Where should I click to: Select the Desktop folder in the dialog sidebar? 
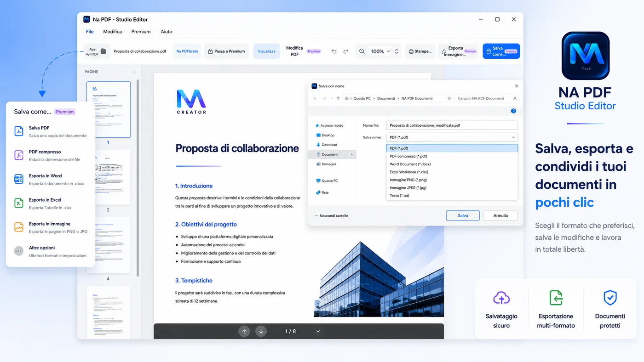[x=326, y=135]
